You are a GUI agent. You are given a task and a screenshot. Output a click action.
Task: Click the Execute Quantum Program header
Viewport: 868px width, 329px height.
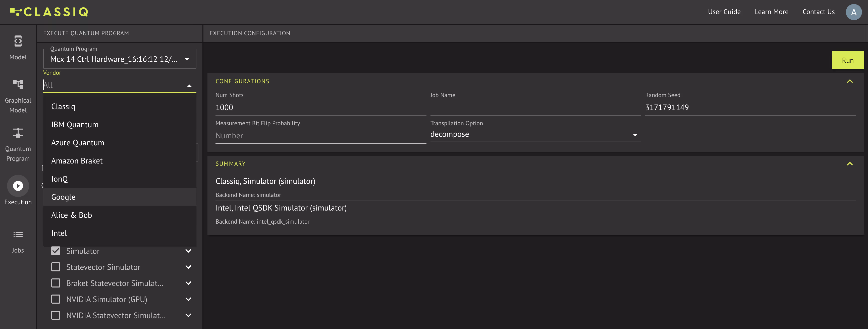[86, 33]
